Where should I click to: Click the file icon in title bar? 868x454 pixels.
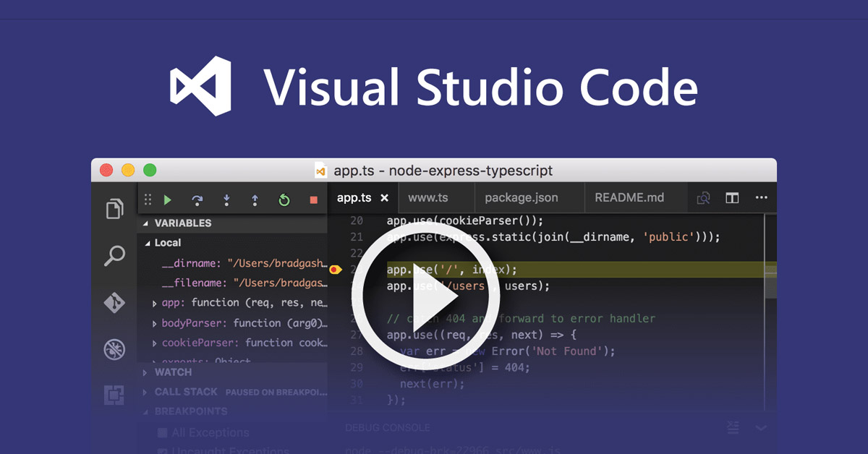pyautogui.click(x=320, y=171)
